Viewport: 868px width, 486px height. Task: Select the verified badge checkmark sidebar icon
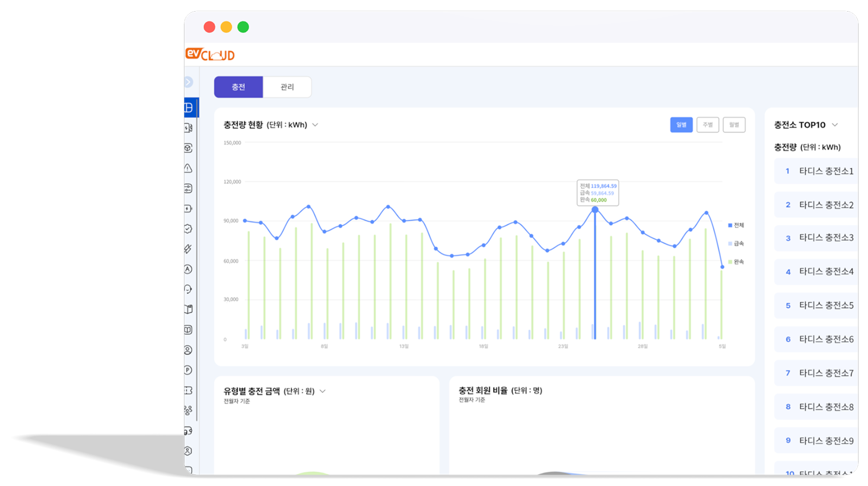(188, 229)
